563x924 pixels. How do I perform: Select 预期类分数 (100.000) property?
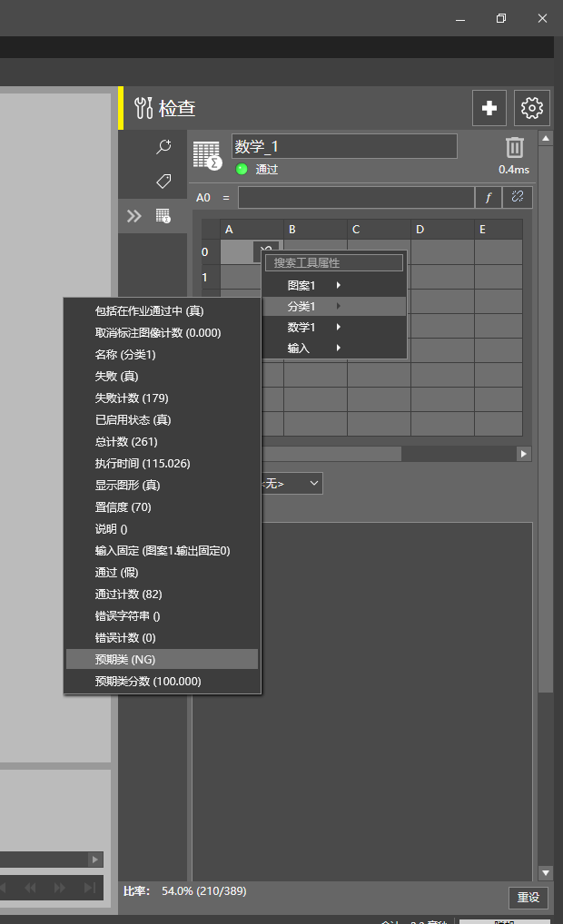point(163,682)
